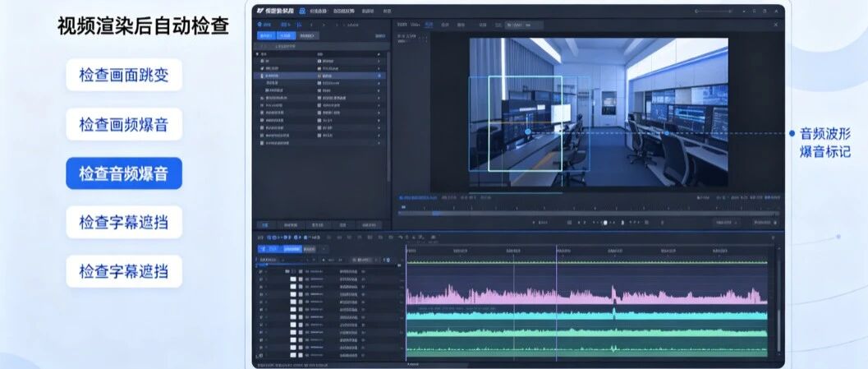868x369 pixels.
Task: Open the dropdown at right of preview transport bar
Action: [x=727, y=222]
